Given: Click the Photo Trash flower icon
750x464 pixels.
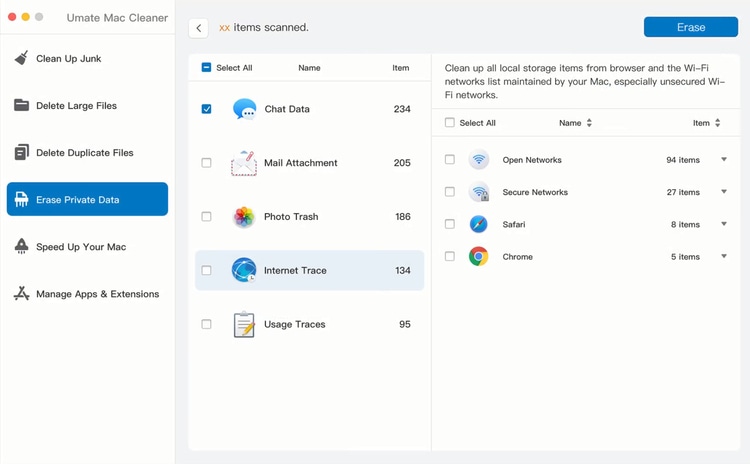Looking at the screenshot, I should coord(244,217).
